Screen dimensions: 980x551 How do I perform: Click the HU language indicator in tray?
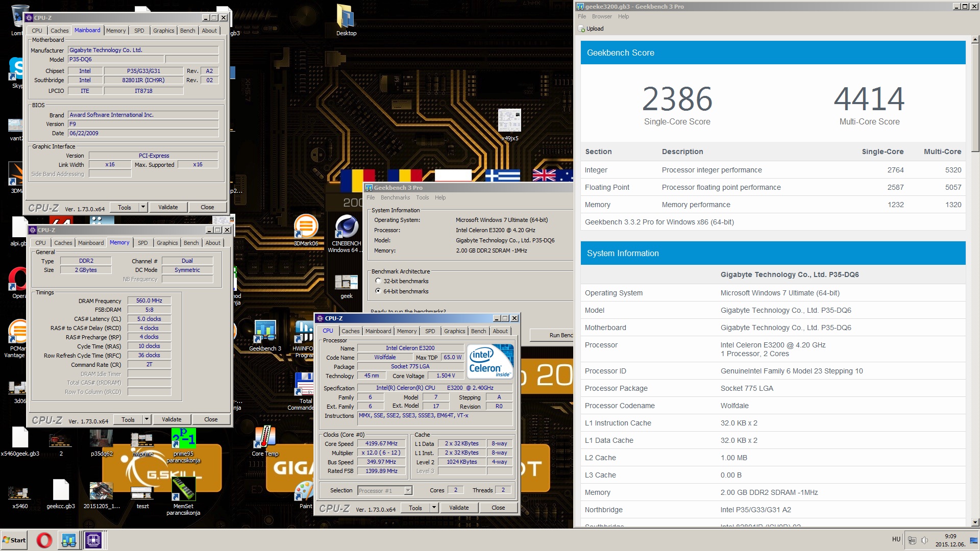[896, 539]
